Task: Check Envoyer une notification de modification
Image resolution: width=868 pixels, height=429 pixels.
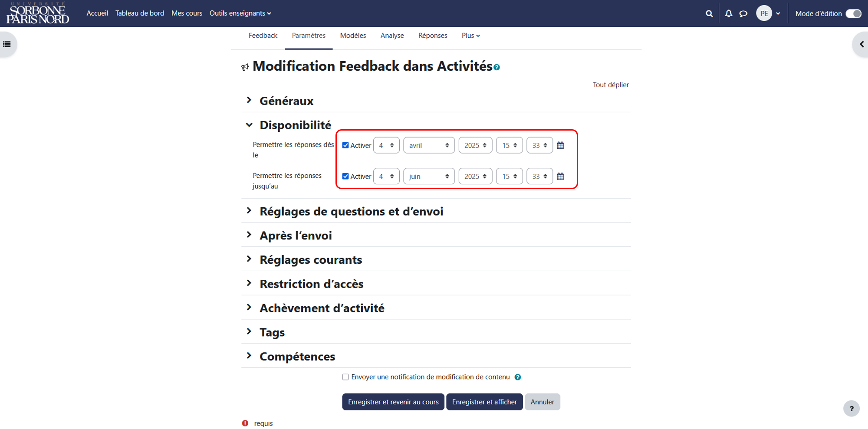Action: coord(345,377)
